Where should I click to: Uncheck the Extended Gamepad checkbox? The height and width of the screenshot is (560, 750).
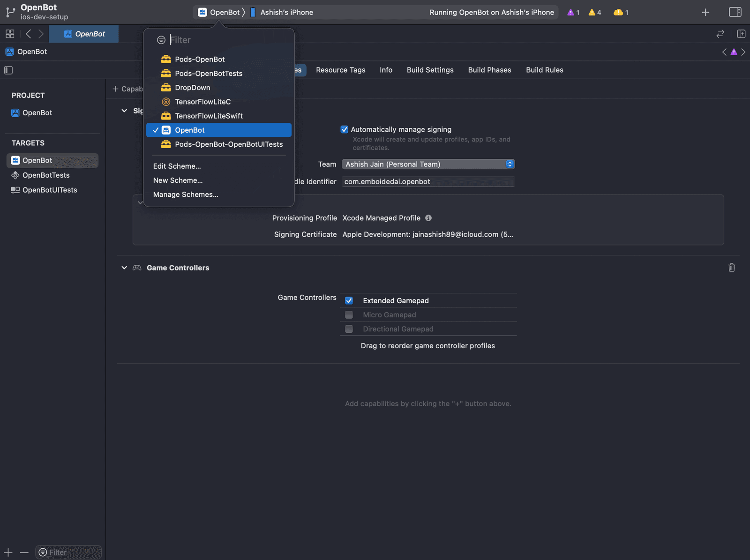(349, 300)
